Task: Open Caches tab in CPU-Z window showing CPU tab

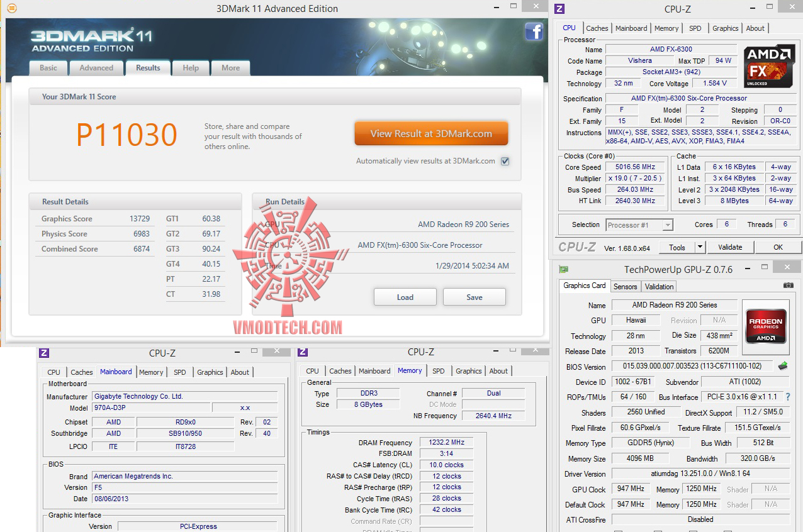Action: coord(597,28)
